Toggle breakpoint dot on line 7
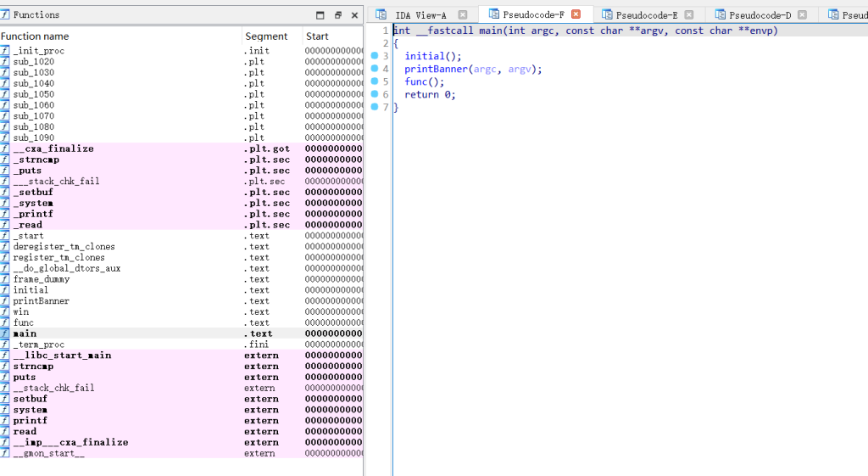This screenshot has height=476, width=868. 375,106
